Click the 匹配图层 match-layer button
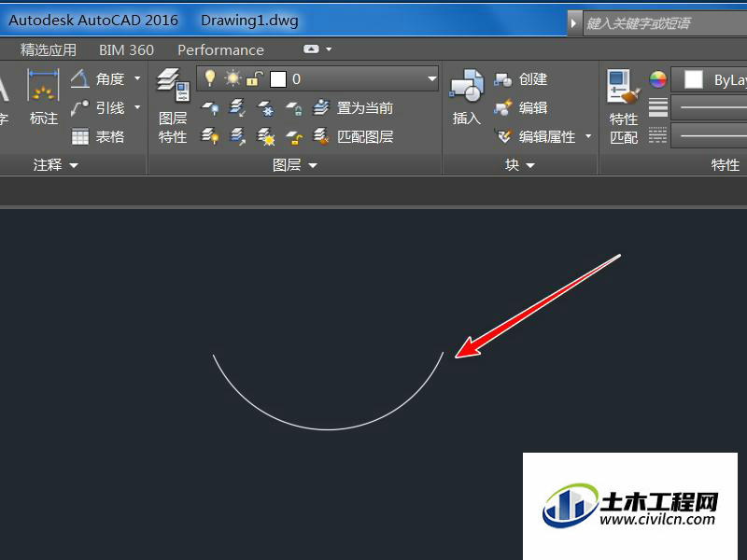Image resolution: width=747 pixels, height=560 pixels. click(x=353, y=137)
